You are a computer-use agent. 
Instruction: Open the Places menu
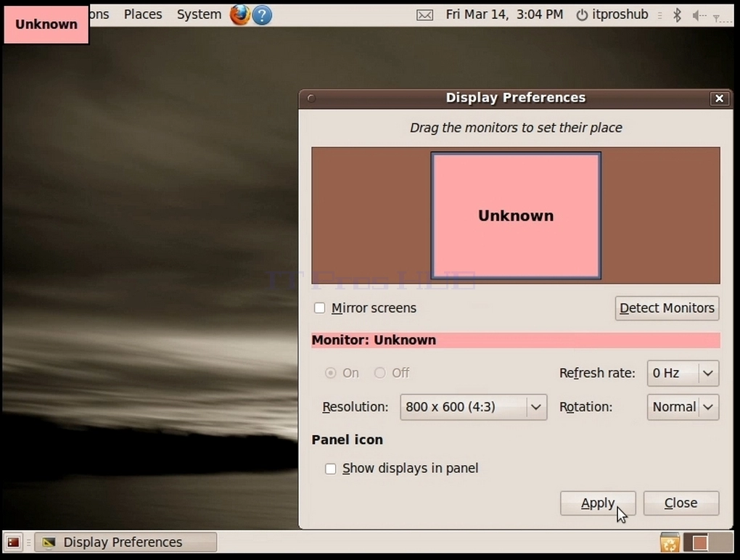[x=143, y=15]
